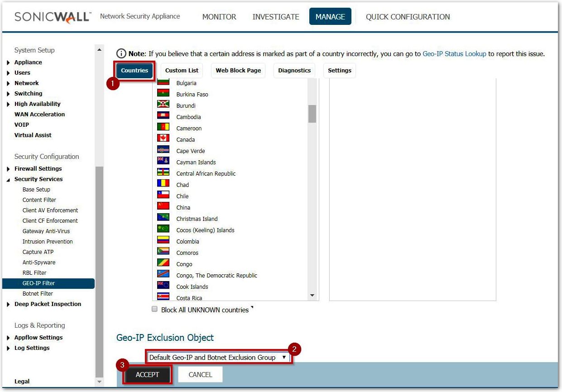
Task: Switch to the Settings tab
Action: (340, 71)
